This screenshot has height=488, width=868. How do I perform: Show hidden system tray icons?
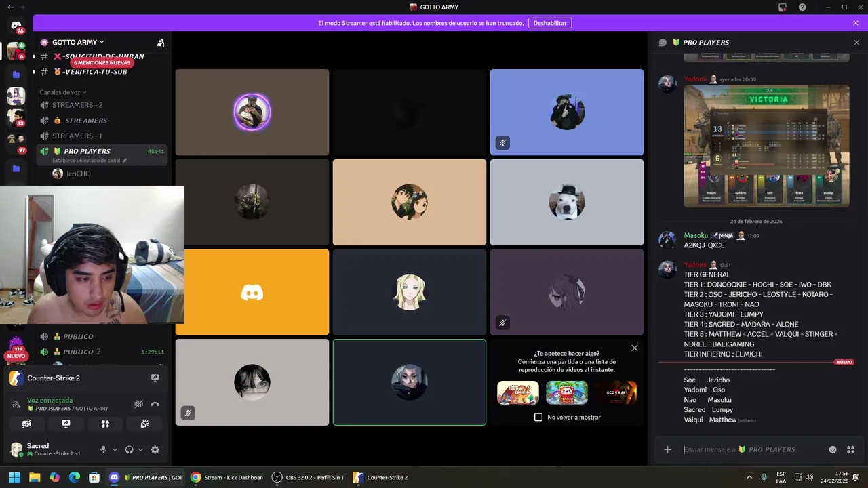click(749, 477)
